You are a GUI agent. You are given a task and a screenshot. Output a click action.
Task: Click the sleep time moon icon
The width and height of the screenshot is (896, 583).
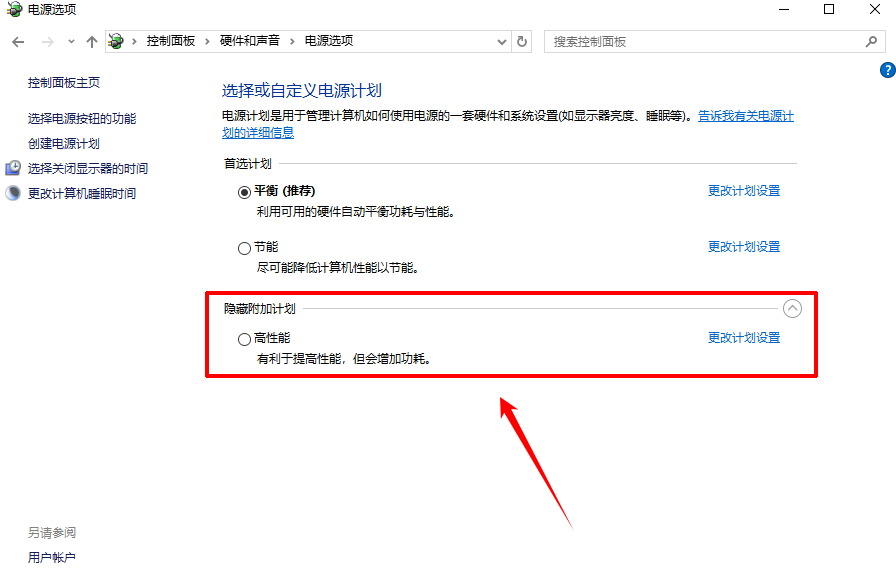13,193
